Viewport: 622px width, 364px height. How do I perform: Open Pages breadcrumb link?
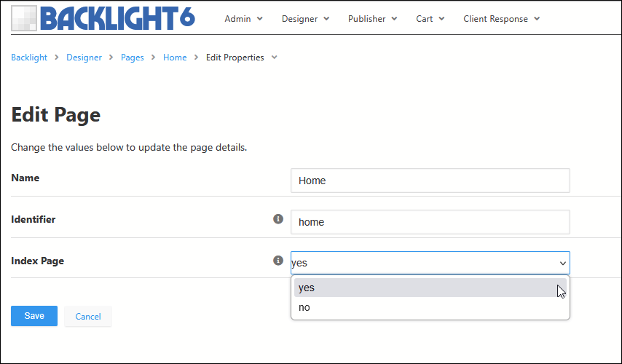(x=132, y=58)
